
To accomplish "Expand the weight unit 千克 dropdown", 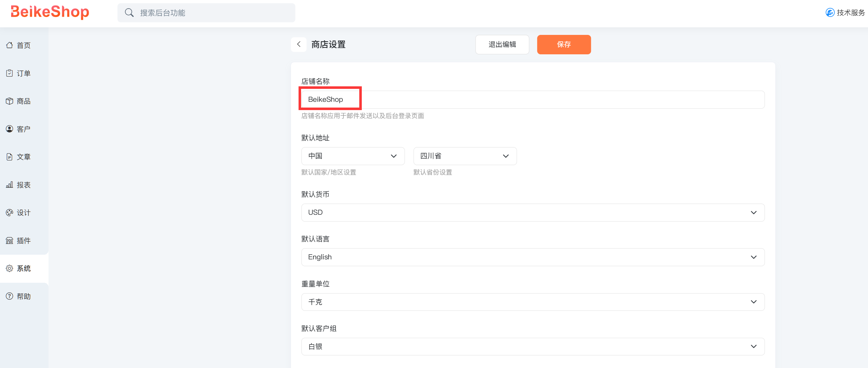I will [532, 302].
